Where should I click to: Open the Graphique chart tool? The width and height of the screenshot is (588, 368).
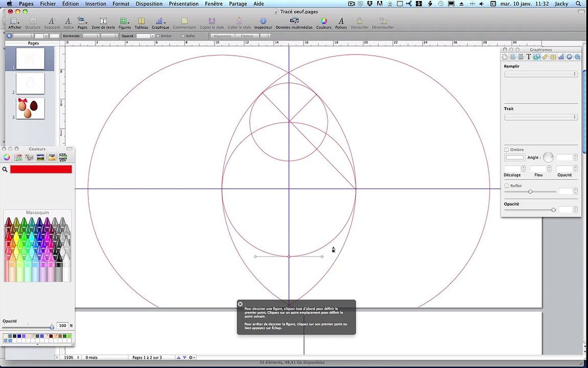point(160,23)
